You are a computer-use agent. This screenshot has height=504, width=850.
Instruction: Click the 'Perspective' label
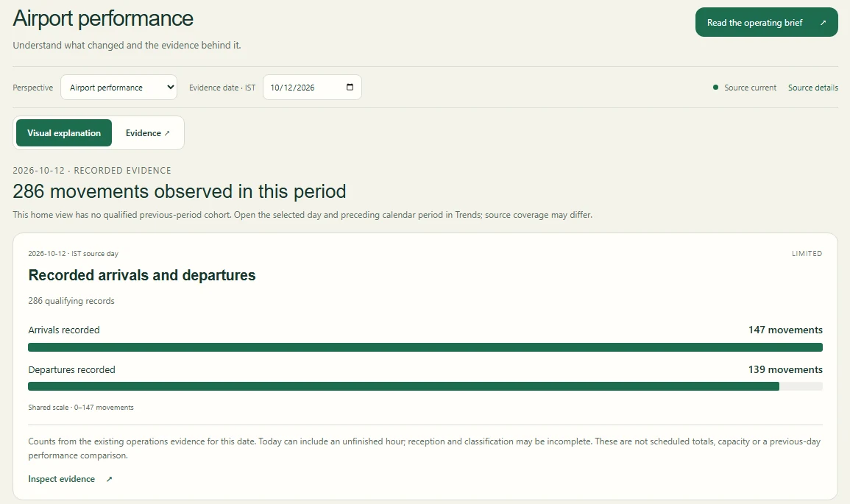coord(33,88)
